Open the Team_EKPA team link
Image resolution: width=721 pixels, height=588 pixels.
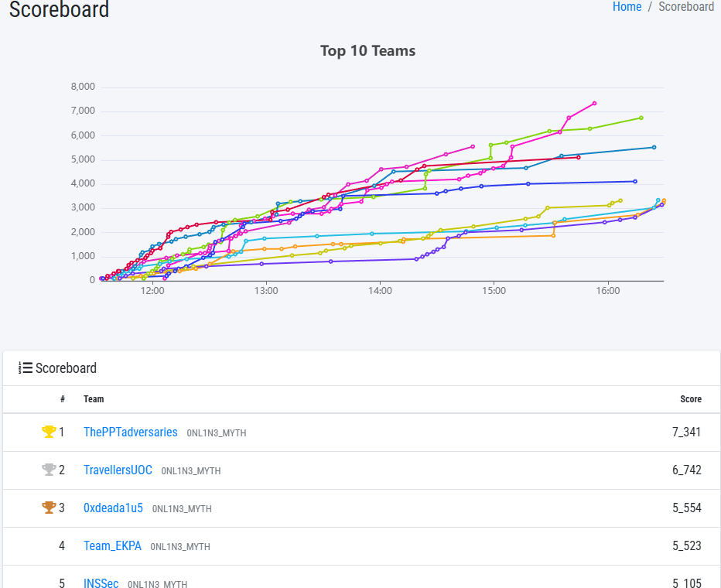(x=112, y=545)
